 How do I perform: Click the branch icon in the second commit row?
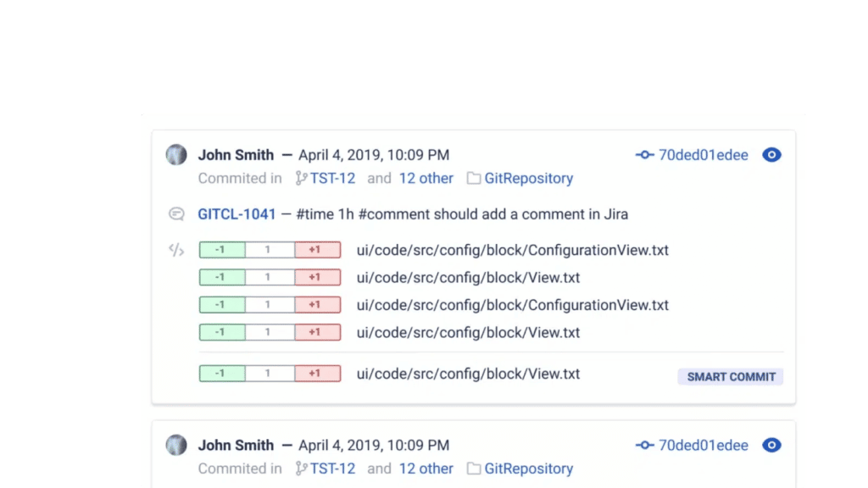pos(301,469)
